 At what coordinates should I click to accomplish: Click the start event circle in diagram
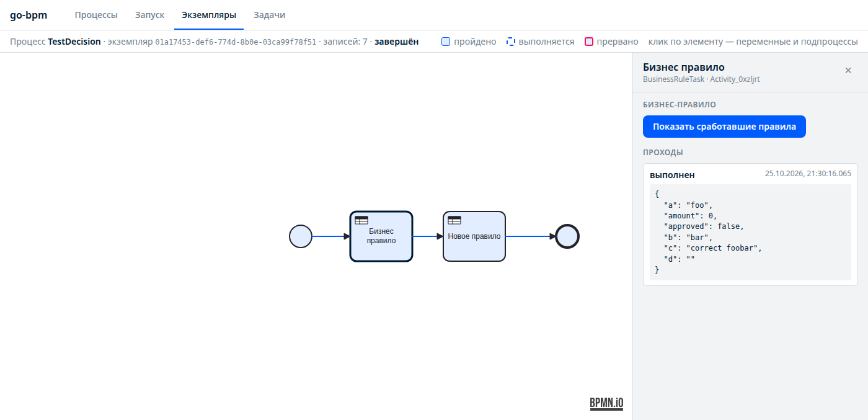(x=301, y=236)
